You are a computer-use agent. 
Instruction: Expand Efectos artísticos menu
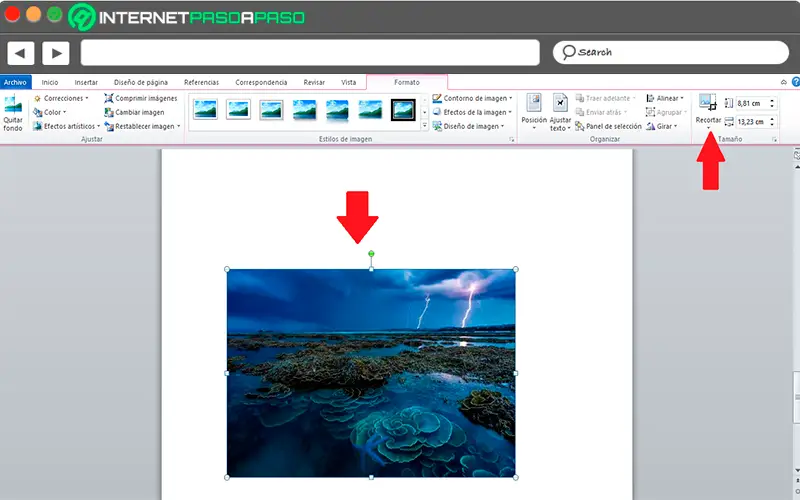pyautogui.click(x=66, y=126)
